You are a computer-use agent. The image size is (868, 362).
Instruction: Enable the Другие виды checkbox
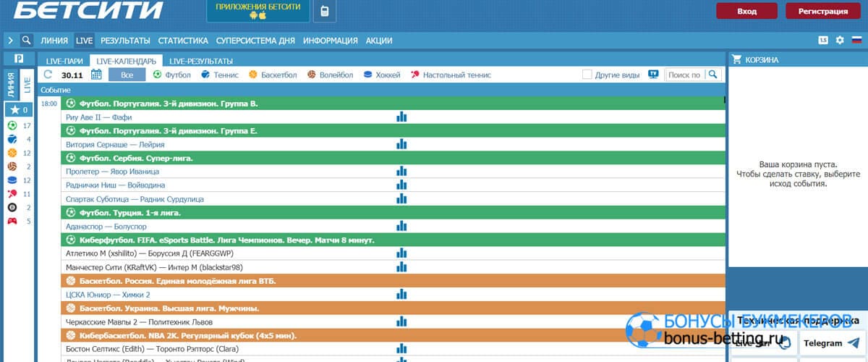pos(587,75)
